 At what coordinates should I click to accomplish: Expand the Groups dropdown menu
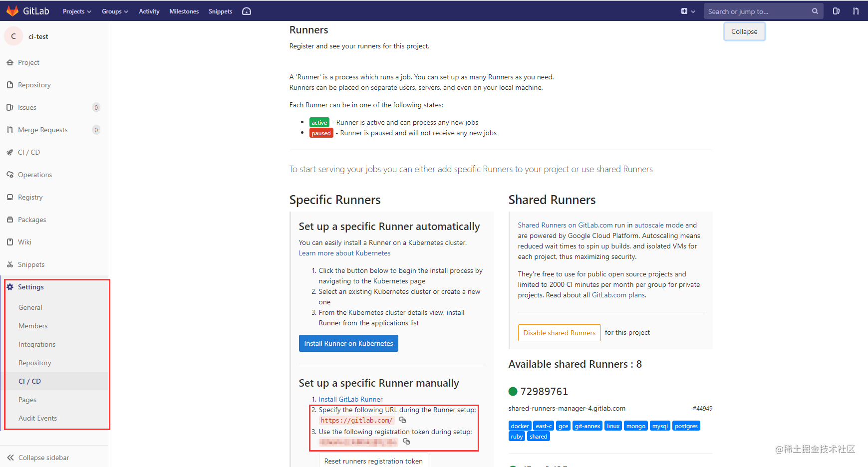pyautogui.click(x=115, y=11)
